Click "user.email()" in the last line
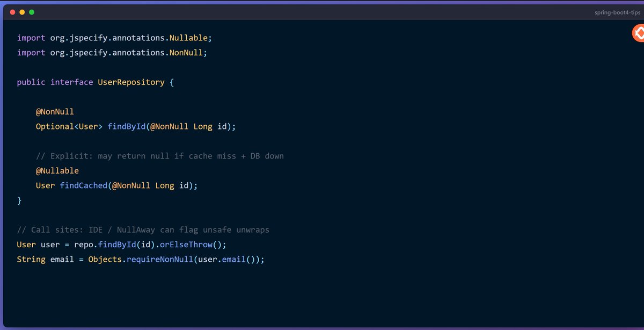The height and width of the screenshot is (330, 644). (x=227, y=259)
